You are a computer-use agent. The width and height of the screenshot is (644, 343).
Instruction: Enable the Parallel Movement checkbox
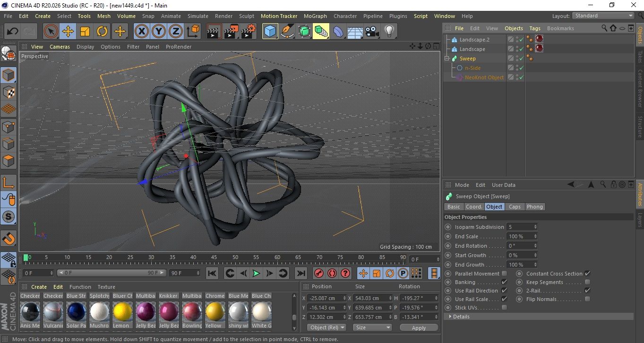click(x=504, y=274)
